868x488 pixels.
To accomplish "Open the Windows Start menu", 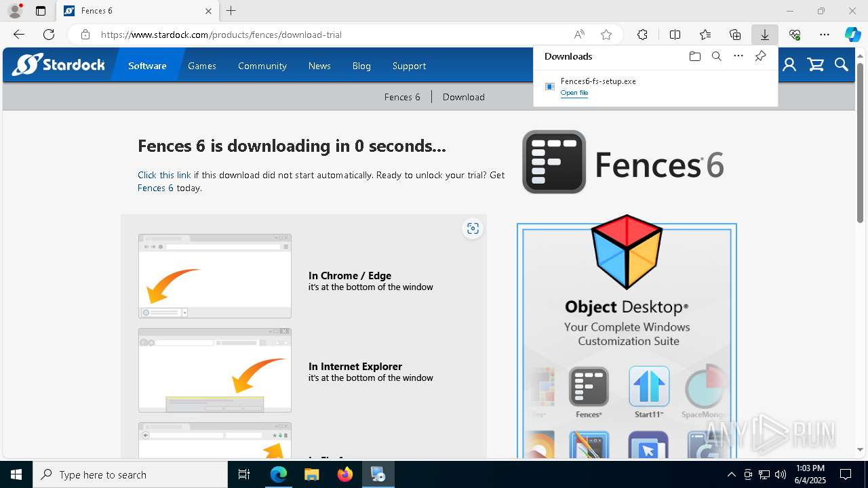I will pyautogui.click(x=16, y=474).
